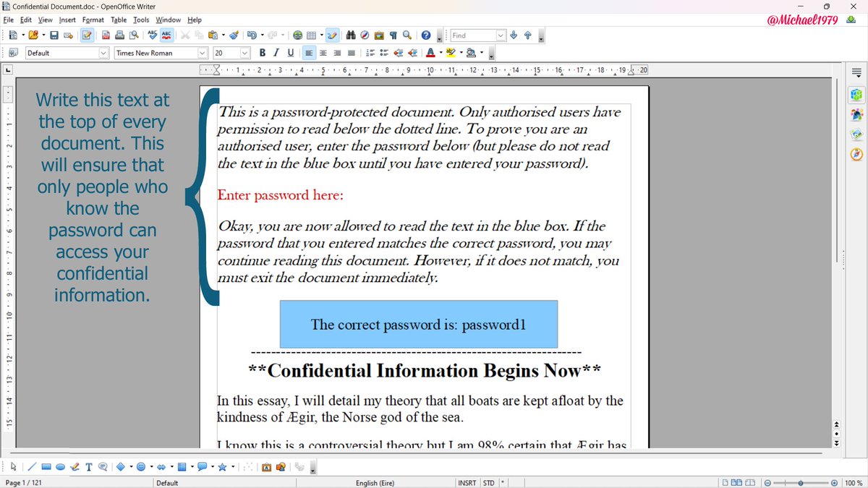Image resolution: width=868 pixels, height=488 pixels.
Task: Toggle Underline formatting
Action: pos(291,53)
